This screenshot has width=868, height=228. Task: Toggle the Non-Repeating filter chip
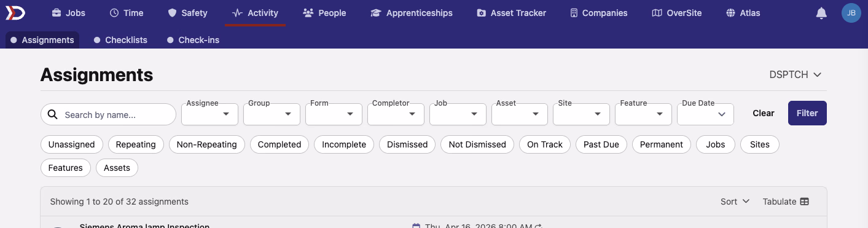coord(207,144)
